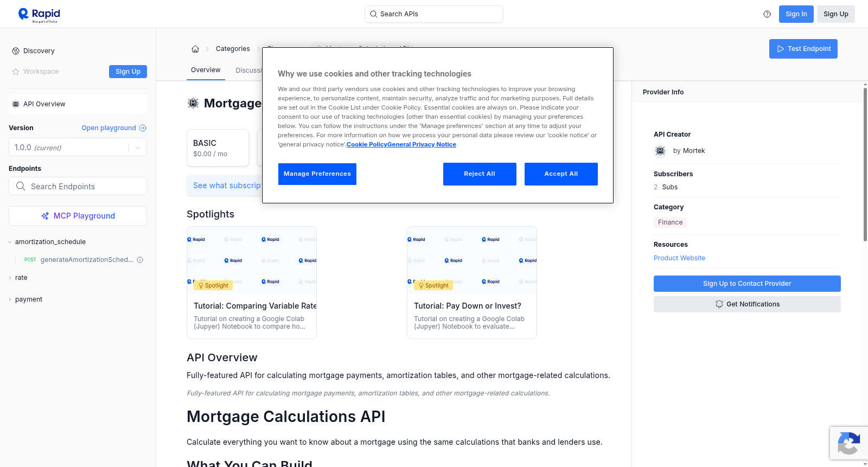Open the Product Website link
Viewport: 868px width, 467px height.
tap(679, 258)
